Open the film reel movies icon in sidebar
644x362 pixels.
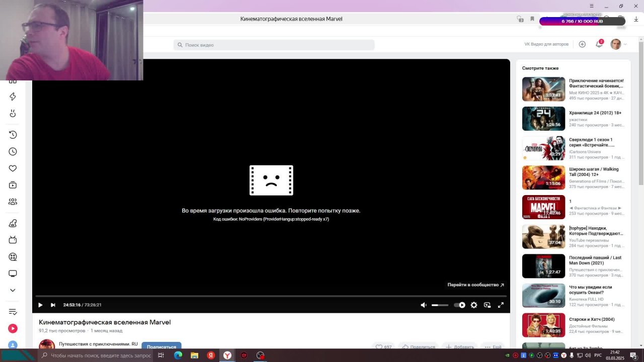pyautogui.click(x=13, y=257)
